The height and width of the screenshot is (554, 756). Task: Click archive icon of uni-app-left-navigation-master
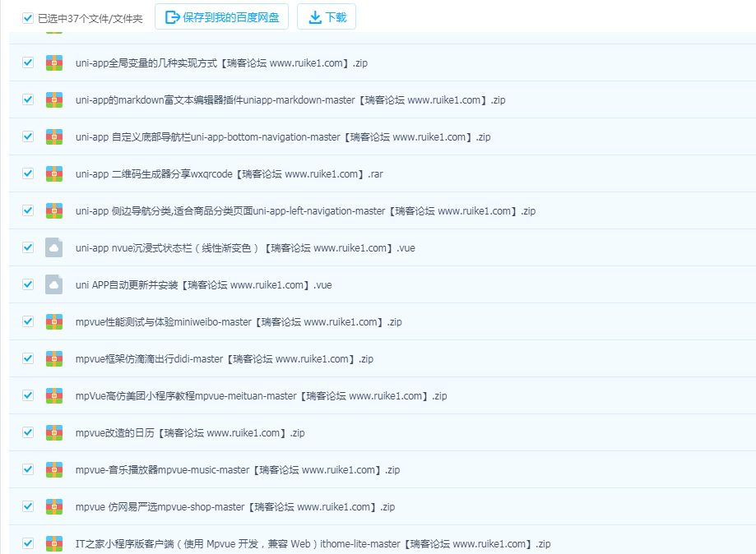54,210
